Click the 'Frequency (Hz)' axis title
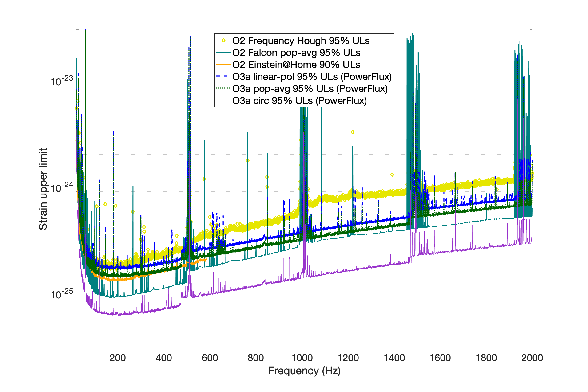588x392 pixels. 304,371
